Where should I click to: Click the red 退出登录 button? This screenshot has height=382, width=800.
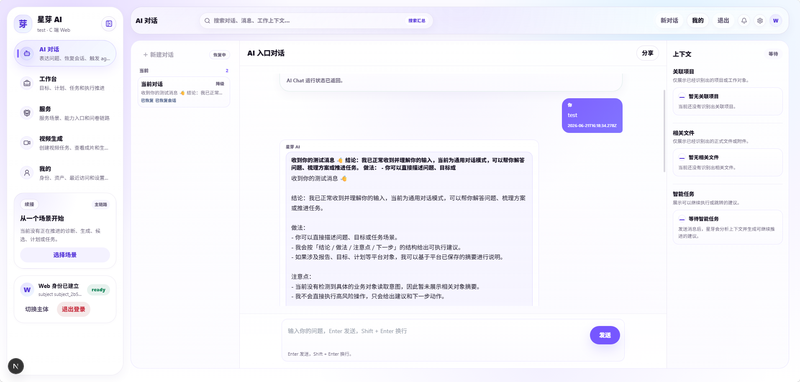pyautogui.click(x=73, y=309)
